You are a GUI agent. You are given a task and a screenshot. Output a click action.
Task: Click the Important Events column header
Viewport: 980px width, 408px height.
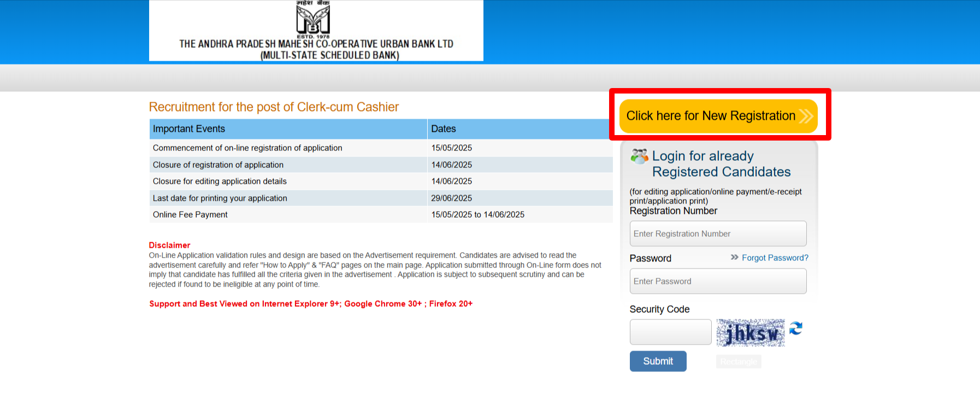(288, 129)
